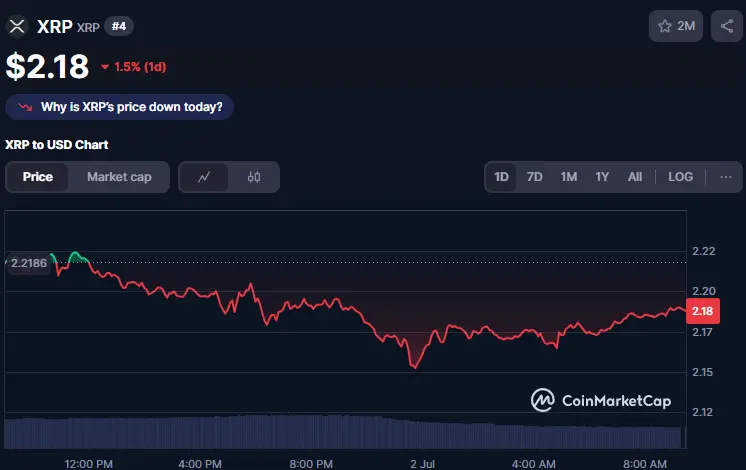
Task: Click the lowest dip point on price line
Action: click(414, 367)
